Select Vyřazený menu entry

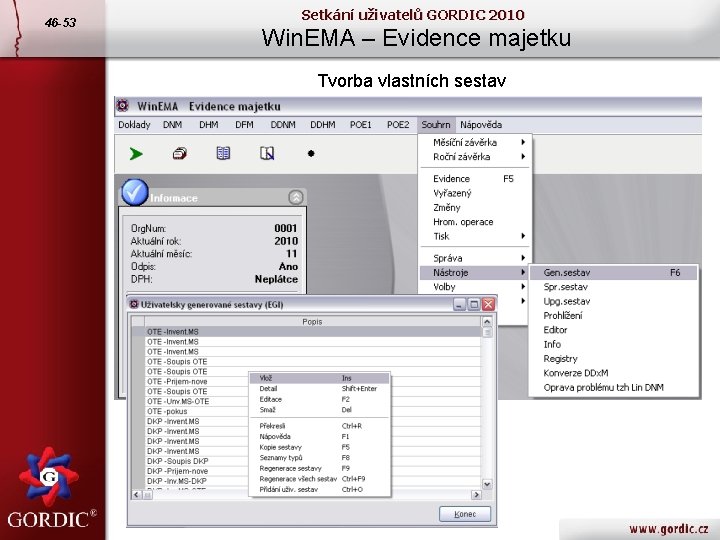pyautogui.click(x=475, y=193)
